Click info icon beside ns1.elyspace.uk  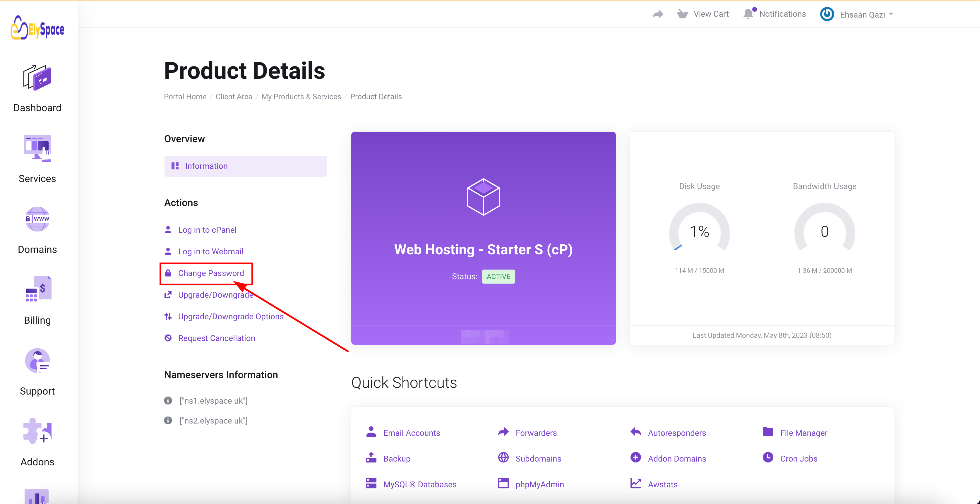coord(168,401)
